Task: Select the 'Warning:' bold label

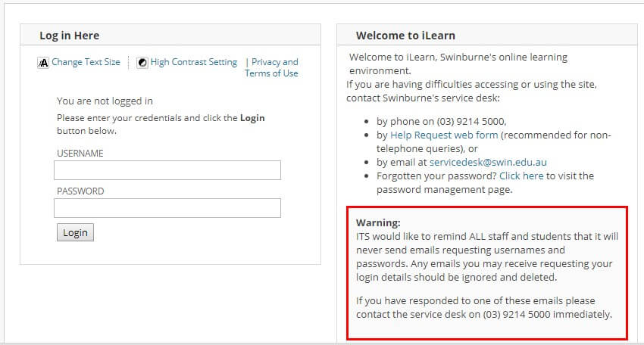Action: [378, 222]
